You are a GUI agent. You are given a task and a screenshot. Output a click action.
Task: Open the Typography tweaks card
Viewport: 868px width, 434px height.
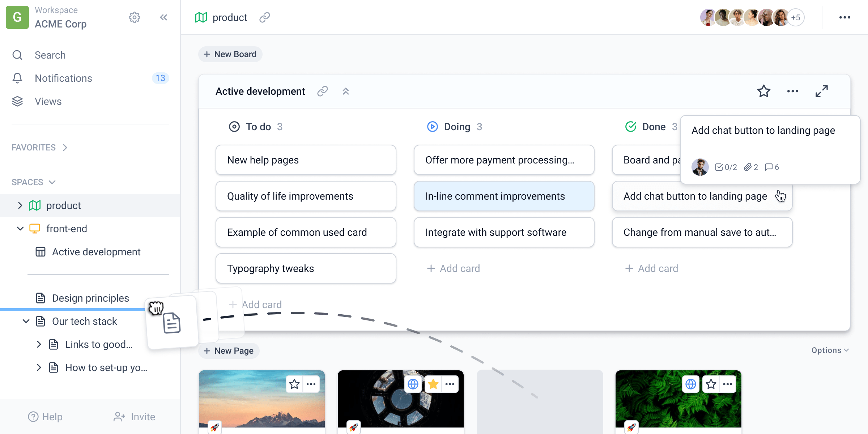[x=306, y=268]
